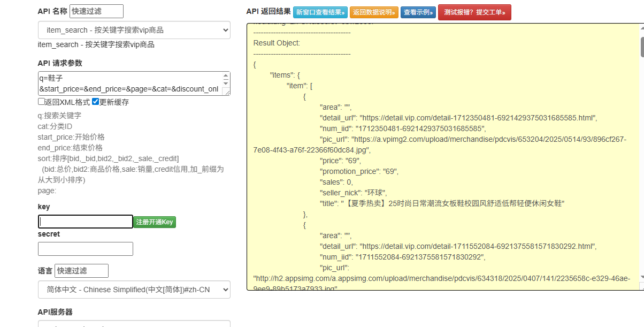Screen dimensions: 644x327
Task: Click the API 名称 quick filter field
Action: 96,11
